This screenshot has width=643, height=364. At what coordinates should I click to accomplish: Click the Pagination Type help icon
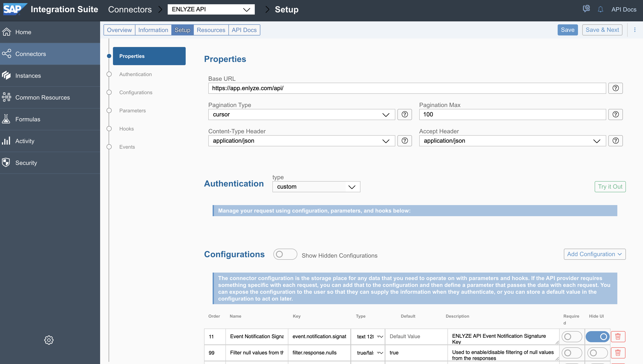[x=404, y=114]
